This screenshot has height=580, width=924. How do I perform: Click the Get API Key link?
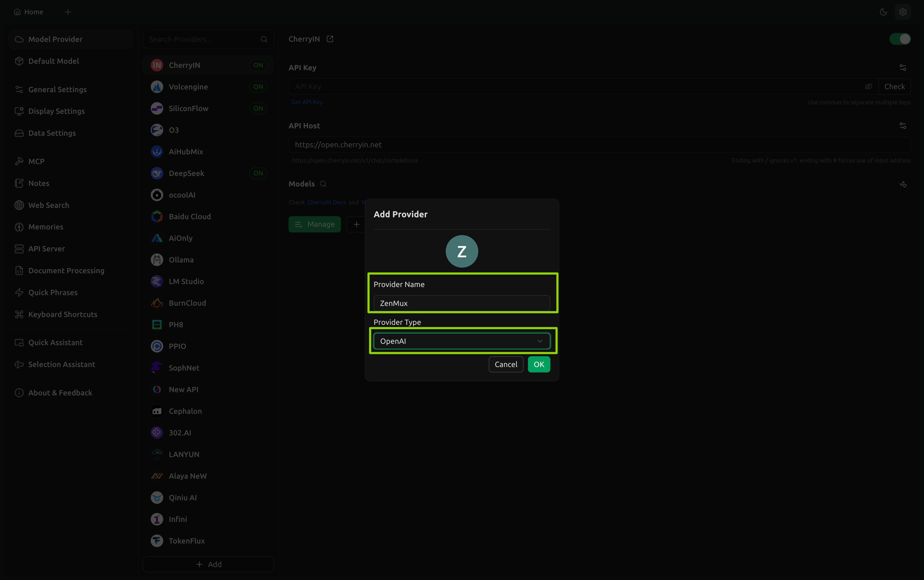tap(307, 102)
